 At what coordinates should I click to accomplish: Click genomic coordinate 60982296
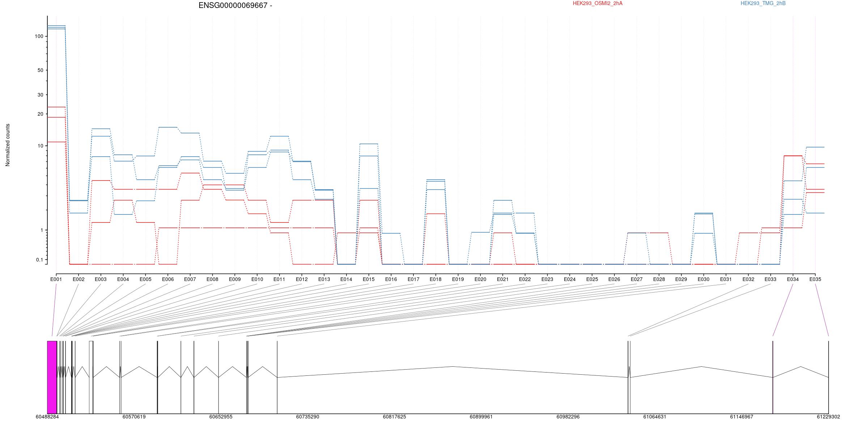[x=568, y=417]
